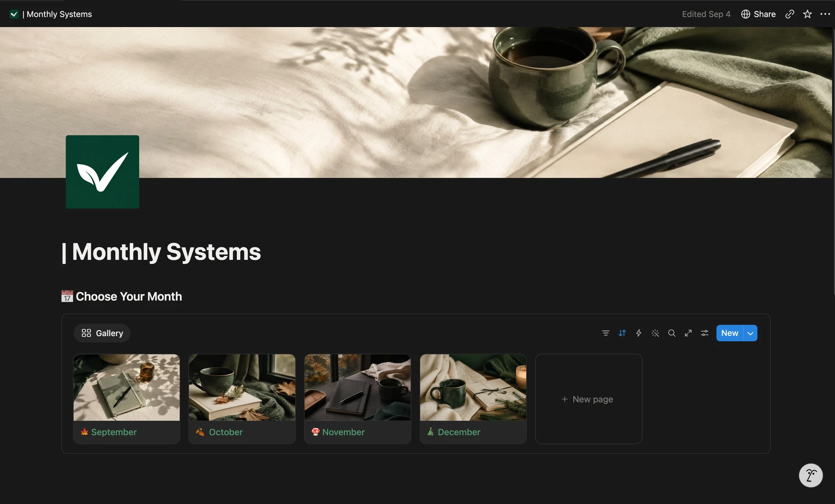Click the blue New button
835x504 pixels.
(730, 333)
